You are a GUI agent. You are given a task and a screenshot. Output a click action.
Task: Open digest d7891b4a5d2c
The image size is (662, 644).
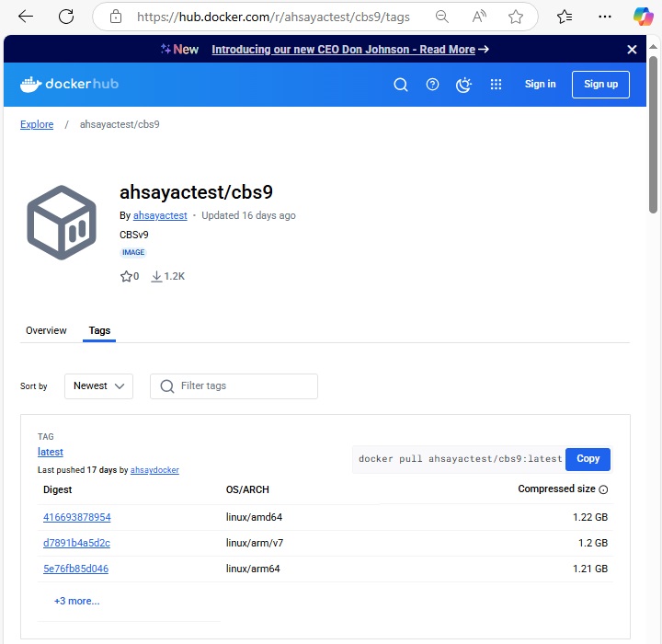pos(76,543)
